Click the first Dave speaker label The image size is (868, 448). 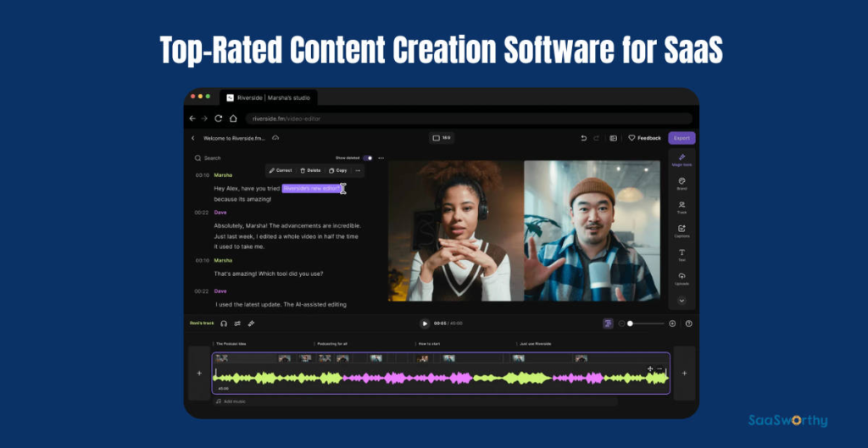coord(220,212)
